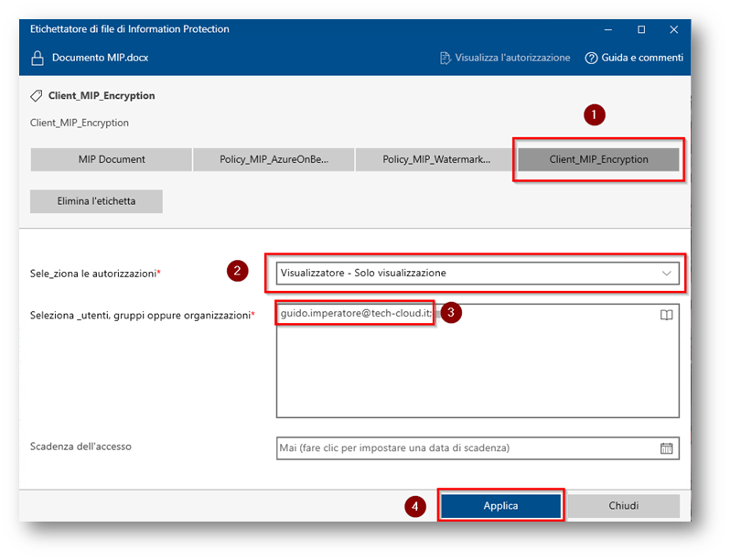Click the Chiudi button

coord(623,505)
